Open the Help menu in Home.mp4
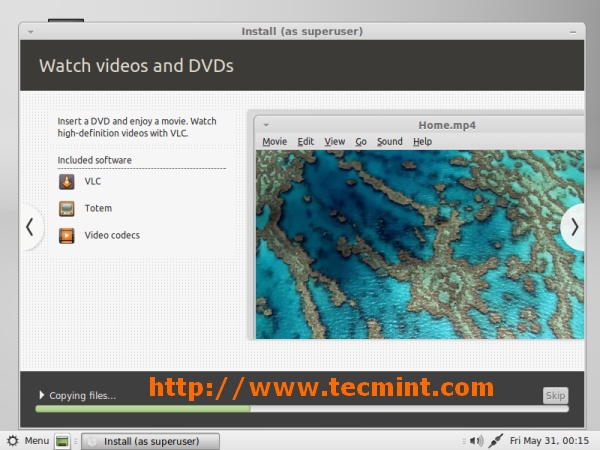This screenshot has height=450, width=600. 422,142
